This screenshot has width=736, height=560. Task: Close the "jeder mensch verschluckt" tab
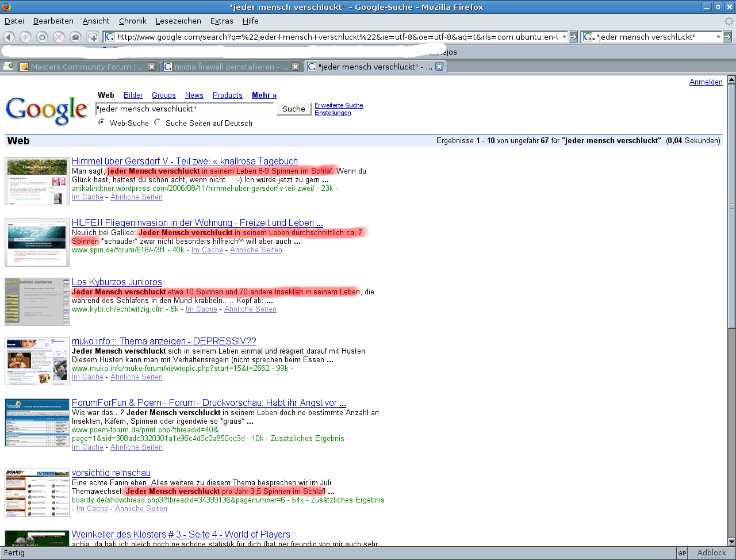439,67
